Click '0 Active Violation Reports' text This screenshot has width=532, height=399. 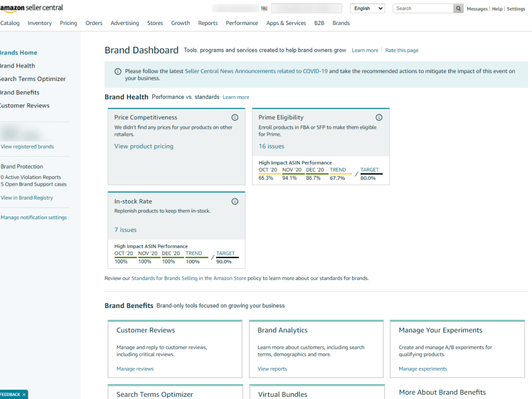coord(31,177)
